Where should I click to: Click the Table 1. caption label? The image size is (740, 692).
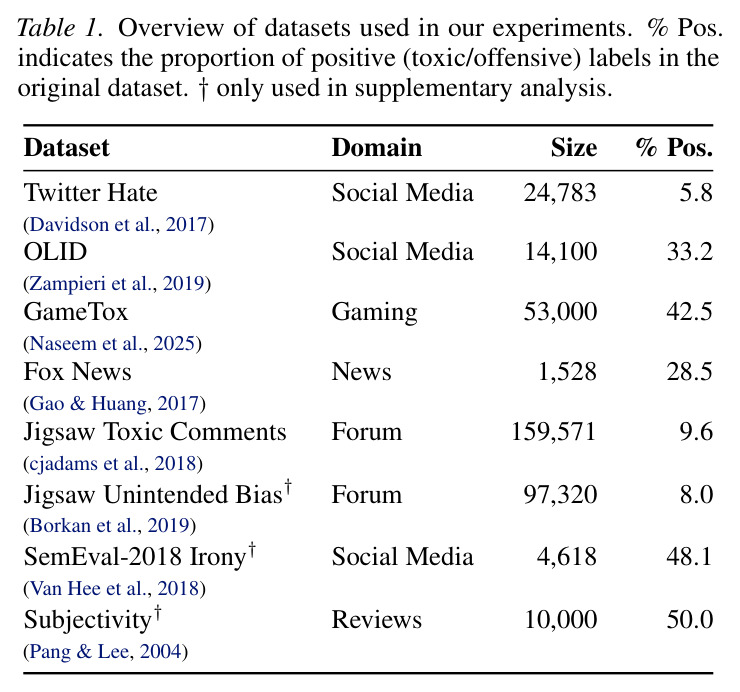pyautogui.click(x=60, y=28)
